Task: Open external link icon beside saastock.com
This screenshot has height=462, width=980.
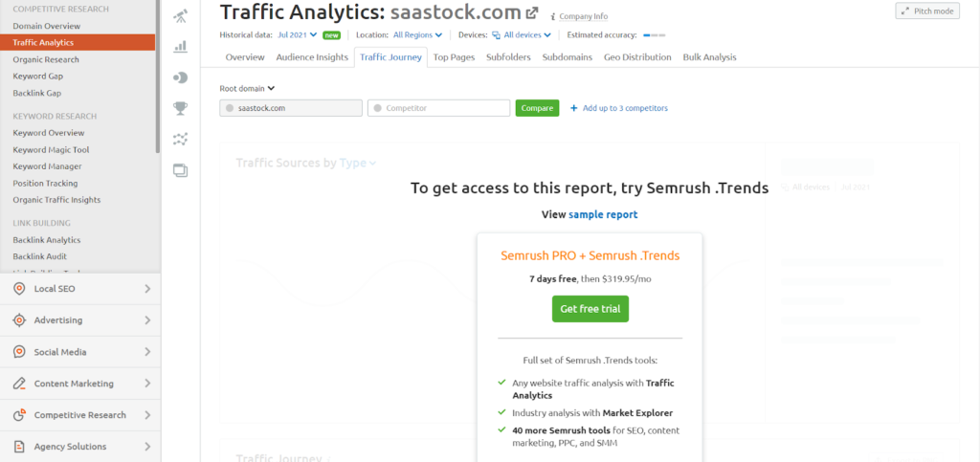Action: click(532, 12)
